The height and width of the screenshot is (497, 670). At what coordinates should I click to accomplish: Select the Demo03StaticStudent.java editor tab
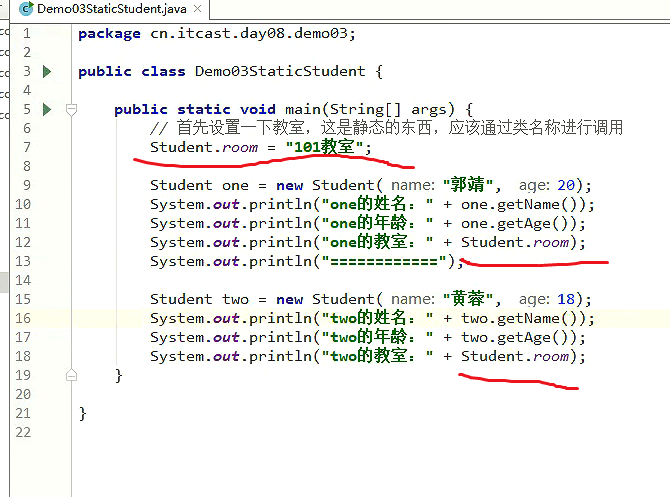click(x=110, y=9)
